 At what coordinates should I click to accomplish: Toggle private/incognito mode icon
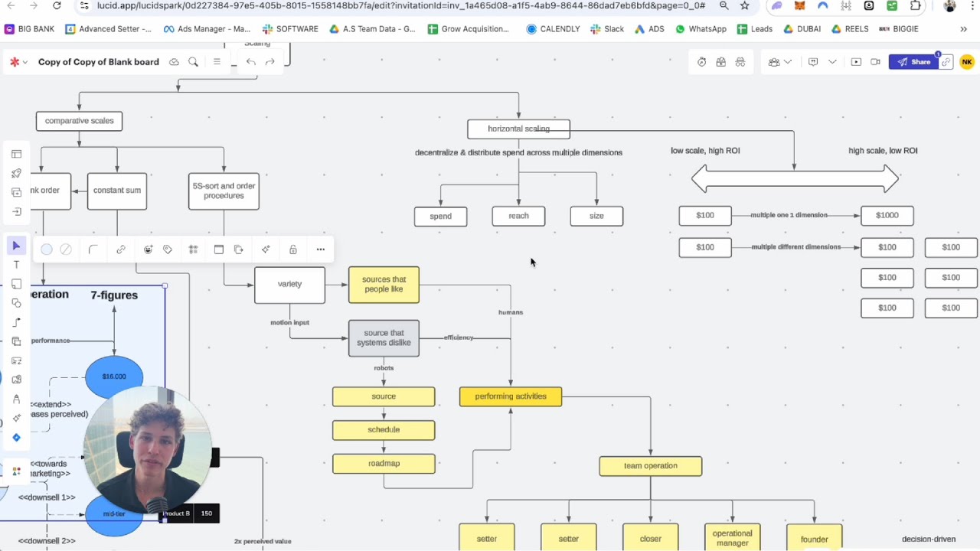tap(740, 62)
